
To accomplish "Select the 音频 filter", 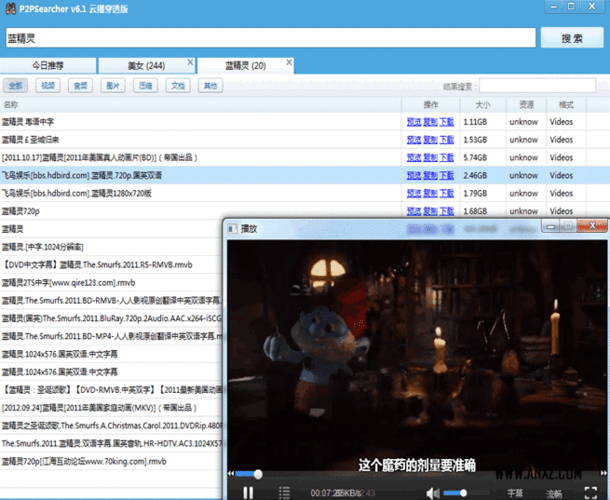I will tap(81, 86).
